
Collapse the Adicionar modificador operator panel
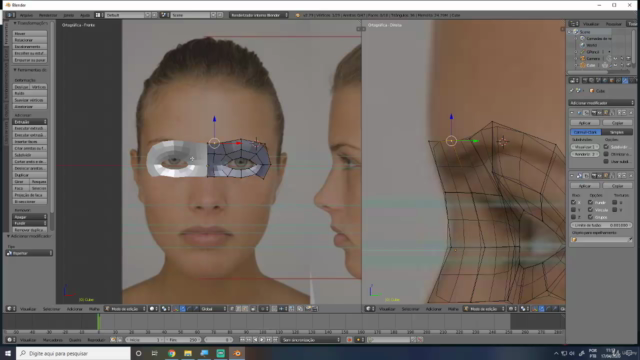(9, 236)
